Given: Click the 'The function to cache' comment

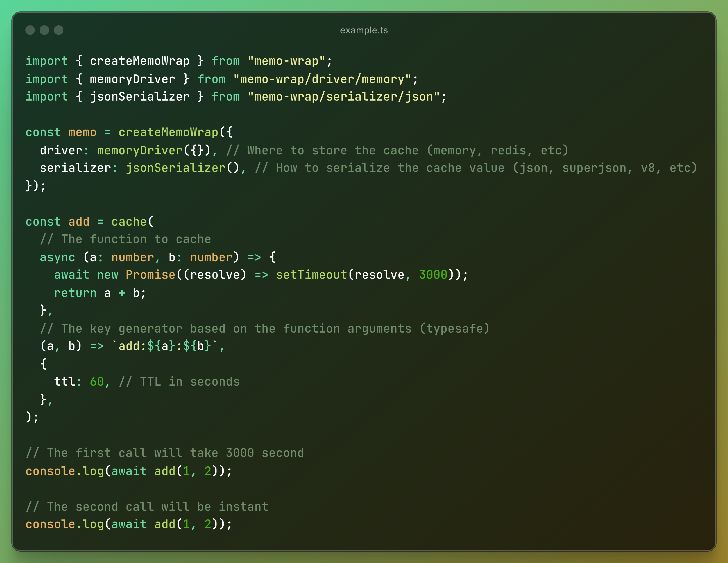Looking at the screenshot, I should click(x=125, y=239).
